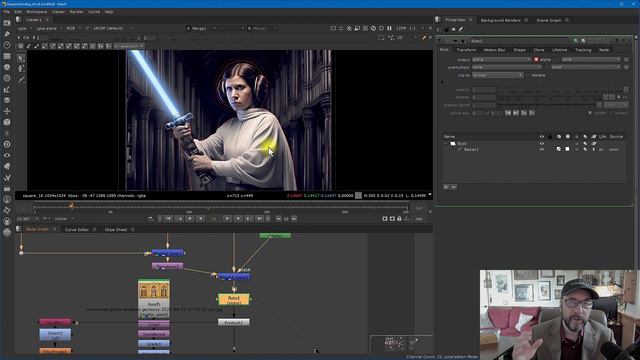Toggle the red alpha output checkbox
Image resolution: width=640 pixels, height=360 pixels.
click(536, 60)
